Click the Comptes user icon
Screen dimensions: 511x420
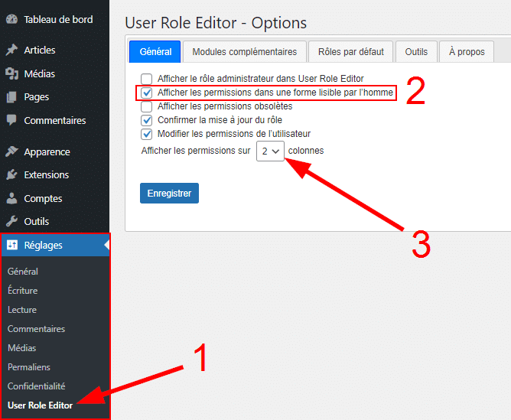[11, 198]
